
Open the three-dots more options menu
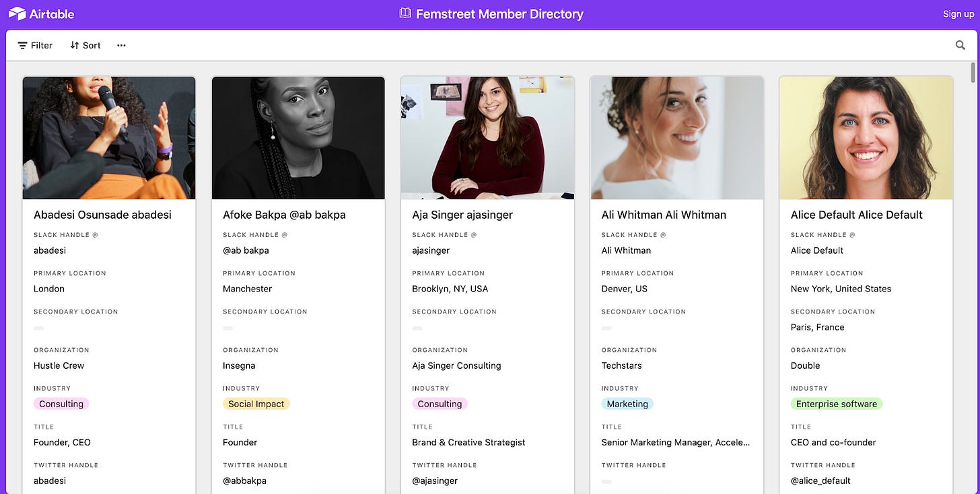click(x=121, y=45)
